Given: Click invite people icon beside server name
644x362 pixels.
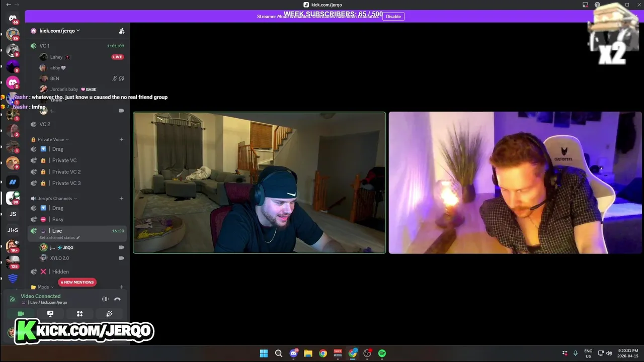Looking at the screenshot, I should 122,31.
